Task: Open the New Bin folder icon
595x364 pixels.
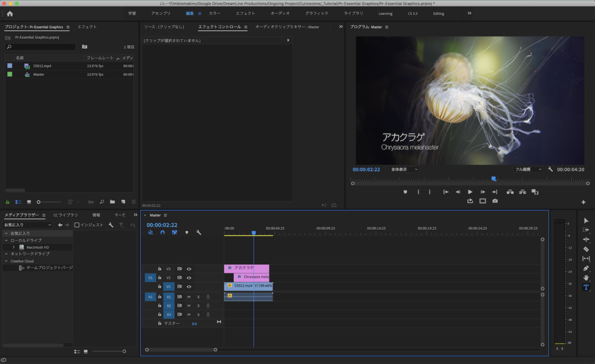Action: [x=112, y=201]
